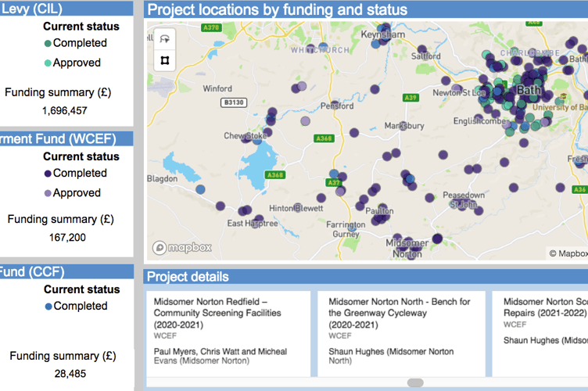This screenshot has height=391, width=588.
Task: Click the Winford place label on map
Action: click(x=217, y=89)
